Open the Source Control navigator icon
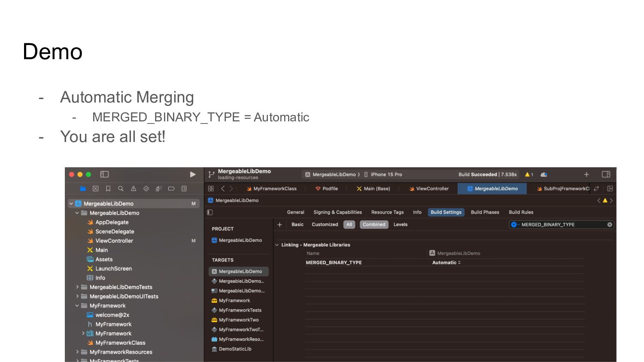The height and width of the screenshot is (362, 644). [96, 189]
